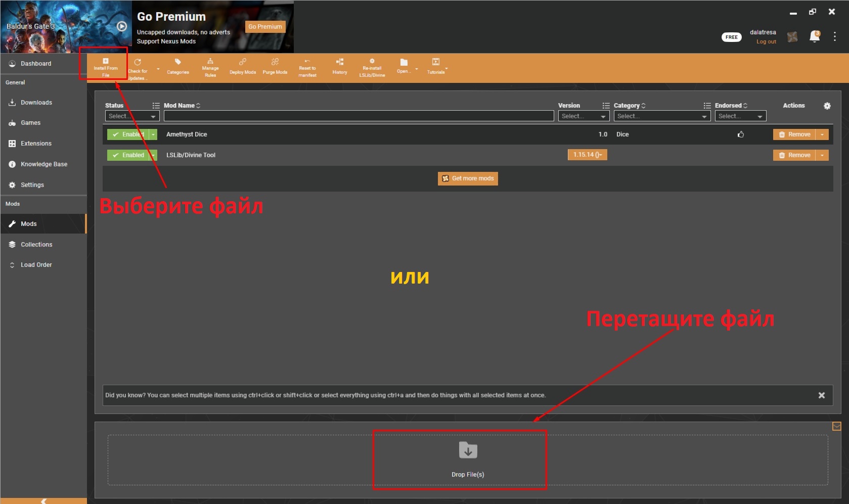Screen dimensions: 849x504
Task: Click the Baldur's Gate 3 game banner
Action: tap(66, 26)
